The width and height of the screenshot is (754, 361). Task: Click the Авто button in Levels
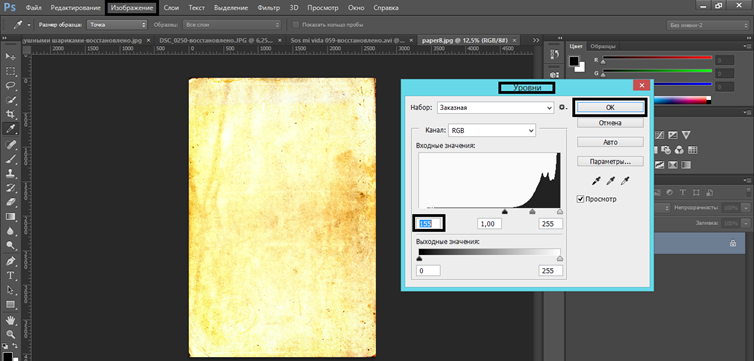(610, 142)
